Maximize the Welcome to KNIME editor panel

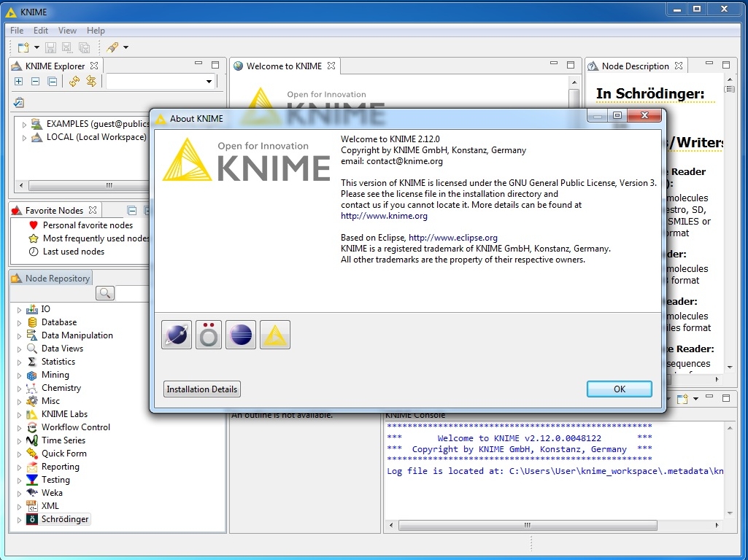pos(571,65)
